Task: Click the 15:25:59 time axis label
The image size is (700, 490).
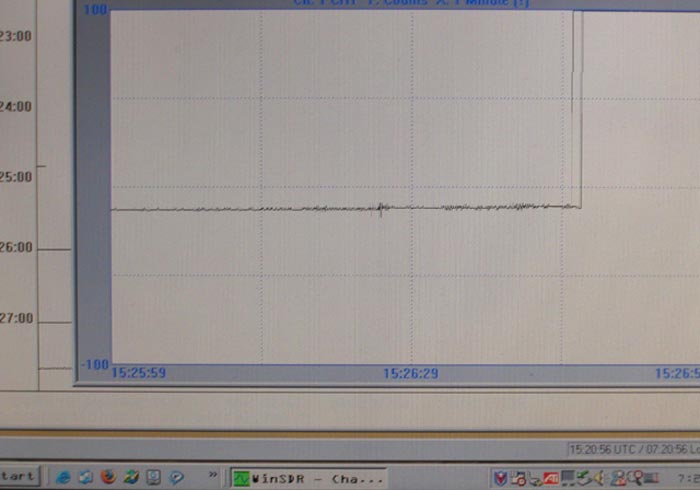Action: (138, 373)
